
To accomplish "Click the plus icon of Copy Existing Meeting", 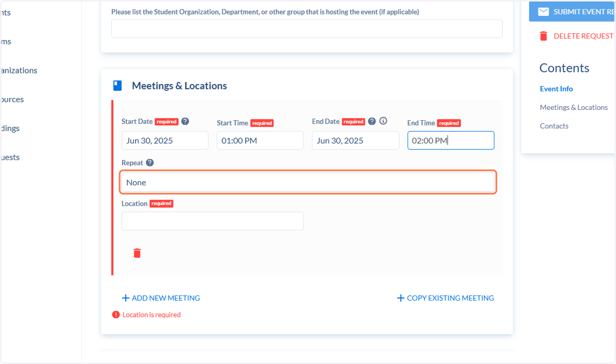I will pyautogui.click(x=401, y=298).
